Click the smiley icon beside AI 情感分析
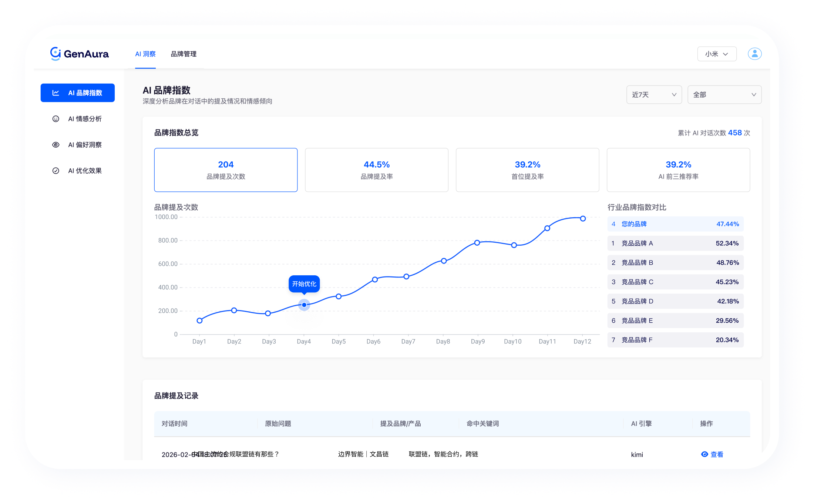 coord(56,119)
